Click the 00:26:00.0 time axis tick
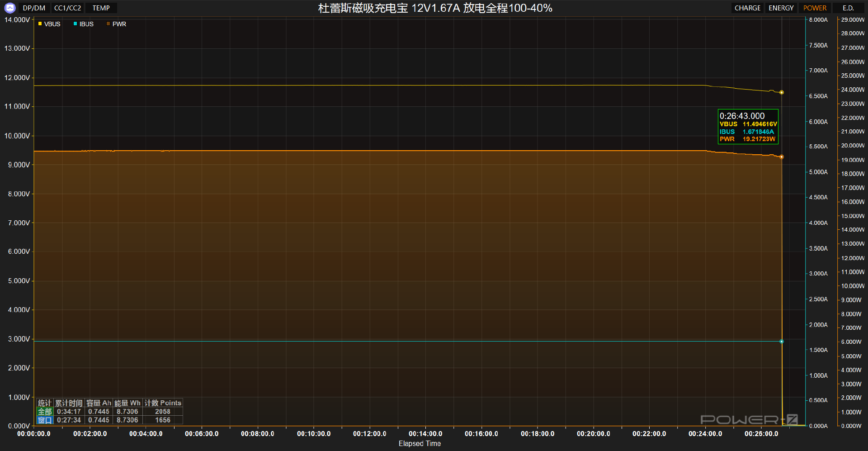This screenshot has height=451, width=868. pyautogui.click(x=761, y=434)
